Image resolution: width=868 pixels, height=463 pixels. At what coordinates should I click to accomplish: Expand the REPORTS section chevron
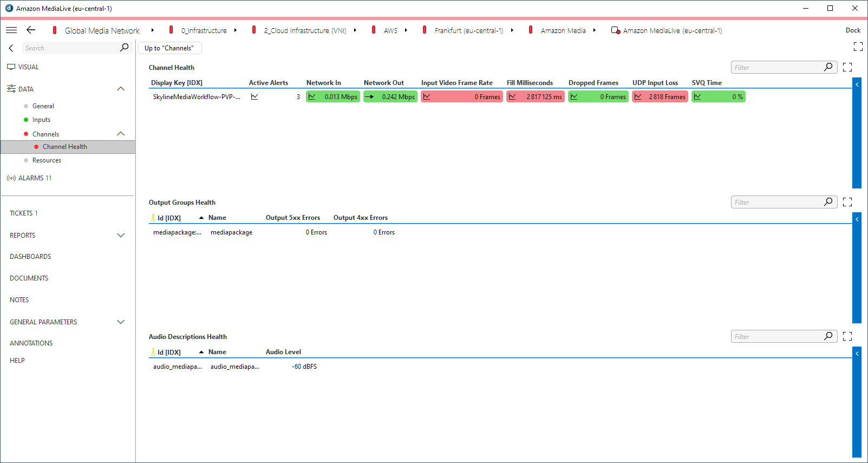click(x=121, y=236)
